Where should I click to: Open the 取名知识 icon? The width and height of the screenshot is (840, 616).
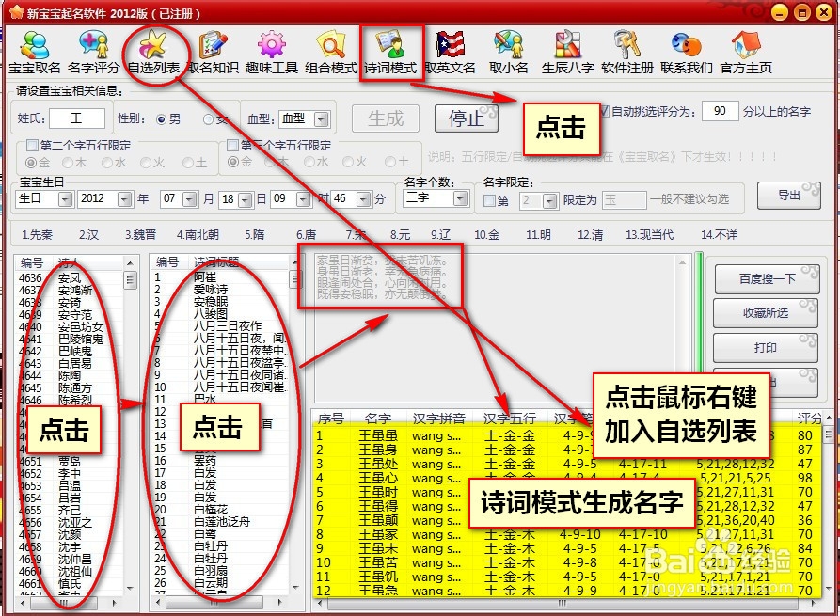tap(213, 53)
